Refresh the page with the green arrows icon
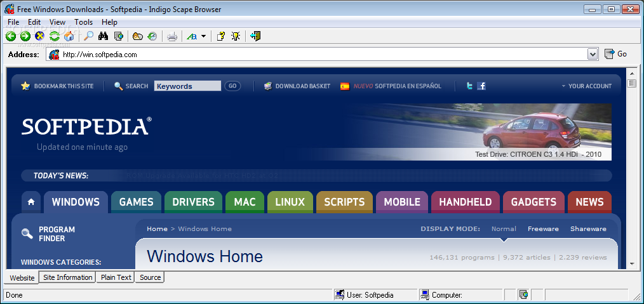 [54, 37]
